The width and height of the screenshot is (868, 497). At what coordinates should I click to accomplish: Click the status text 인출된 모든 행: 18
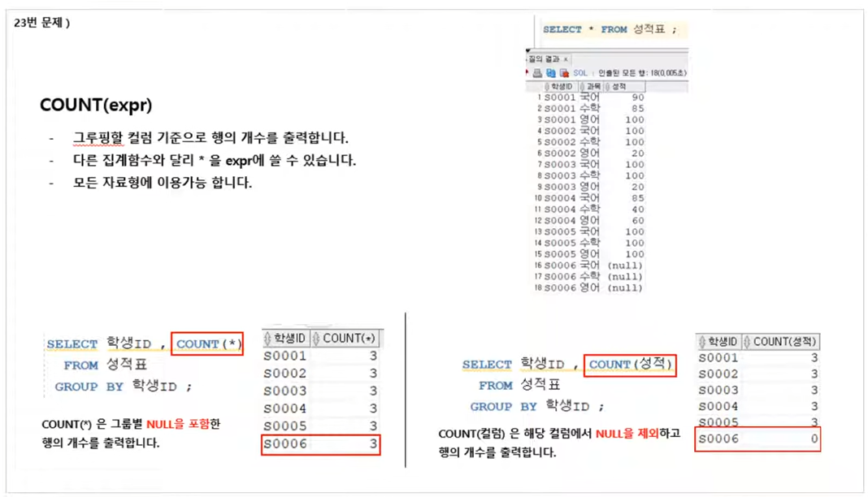coord(642,73)
